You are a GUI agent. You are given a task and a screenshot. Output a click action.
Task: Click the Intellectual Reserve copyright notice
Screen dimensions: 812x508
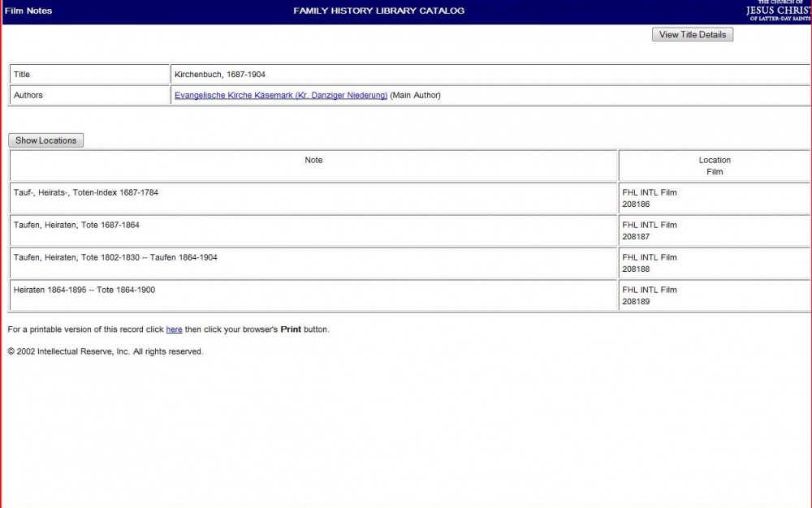[106, 351]
